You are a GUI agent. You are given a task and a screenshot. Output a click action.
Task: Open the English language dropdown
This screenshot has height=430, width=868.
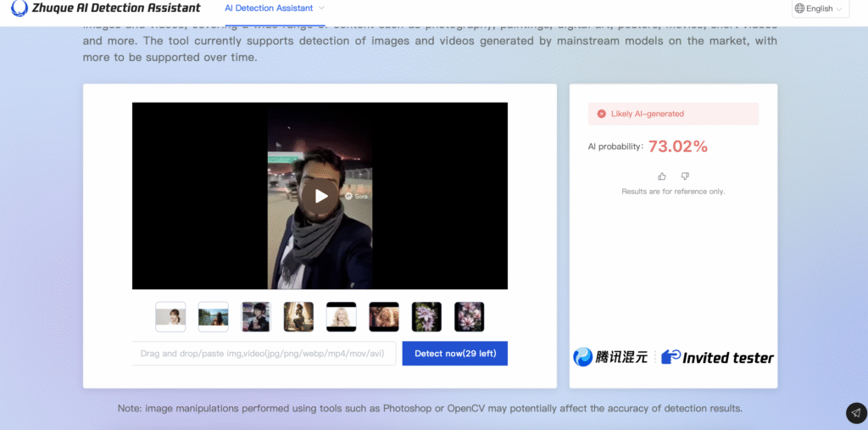(x=820, y=8)
